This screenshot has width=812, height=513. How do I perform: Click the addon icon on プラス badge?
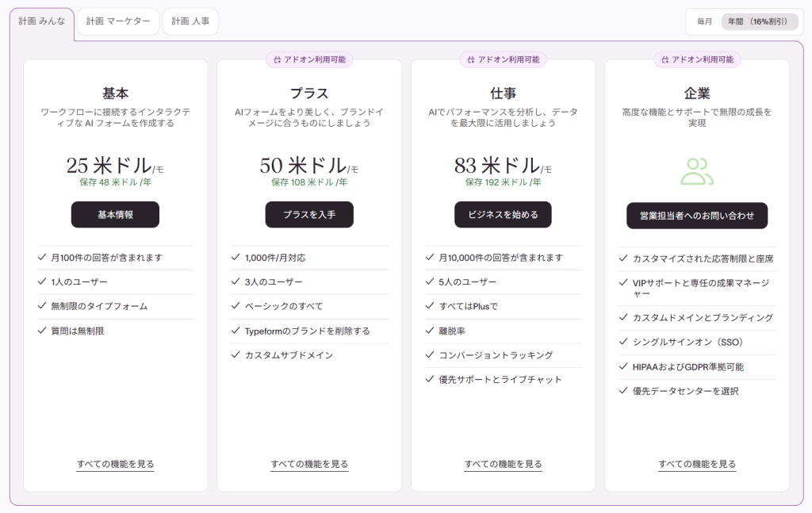click(276, 59)
